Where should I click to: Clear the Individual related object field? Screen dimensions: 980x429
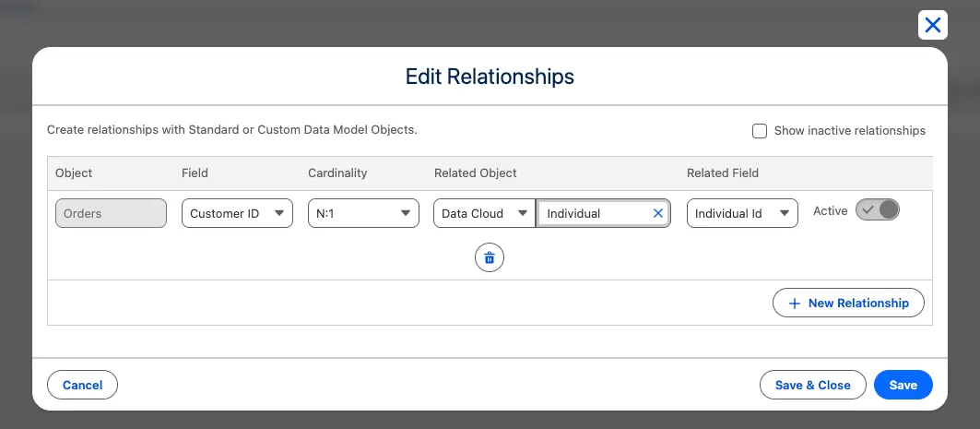tap(658, 213)
